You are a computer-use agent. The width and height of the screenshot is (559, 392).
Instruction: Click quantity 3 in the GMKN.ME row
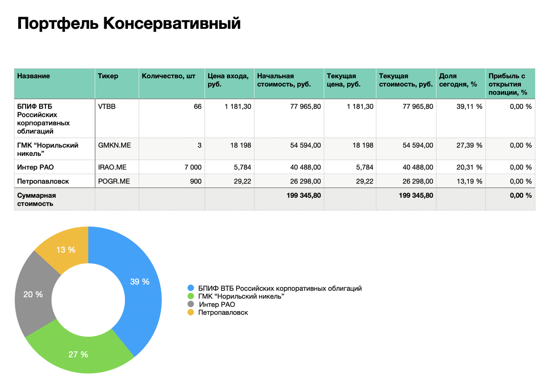click(x=172, y=149)
